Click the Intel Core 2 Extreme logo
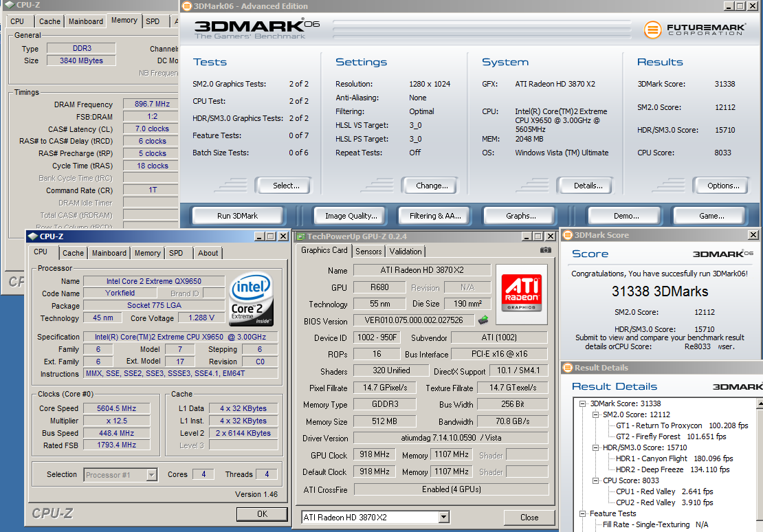This screenshot has width=763, height=532. 251,298
